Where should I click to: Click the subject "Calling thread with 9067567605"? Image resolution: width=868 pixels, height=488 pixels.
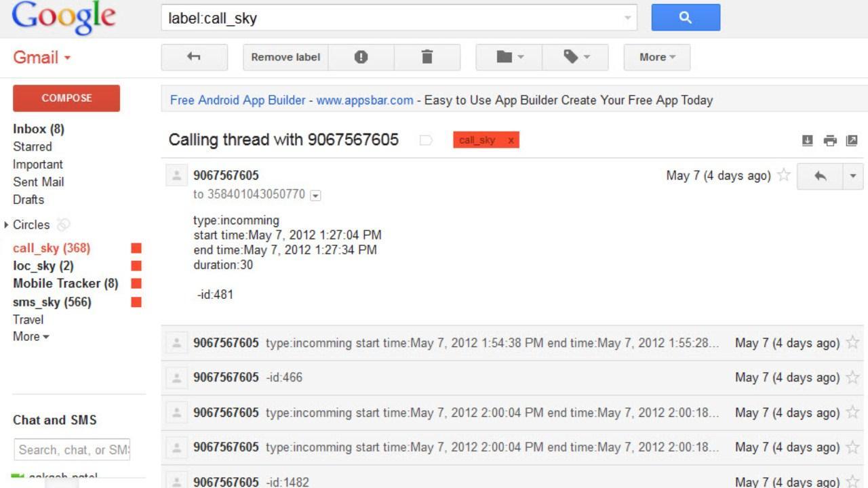point(283,140)
